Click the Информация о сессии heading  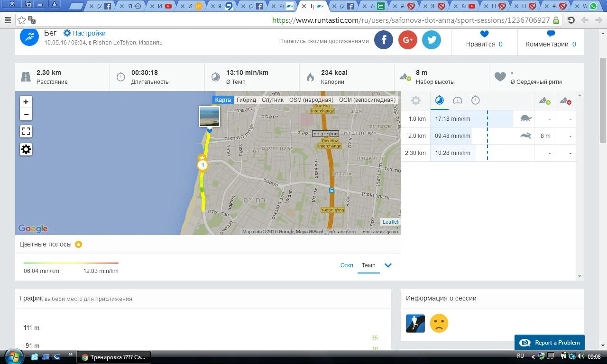tap(441, 298)
